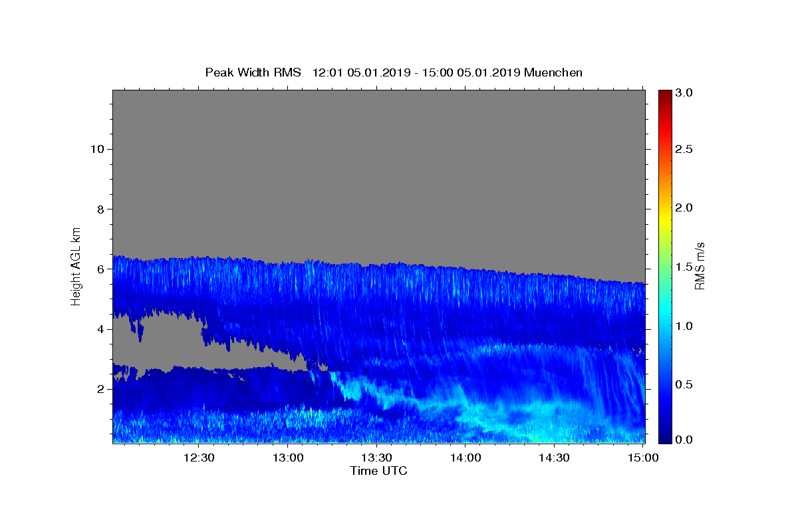
Task: Click the 15:00 time tick label
Action: click(x=642, y=458)
